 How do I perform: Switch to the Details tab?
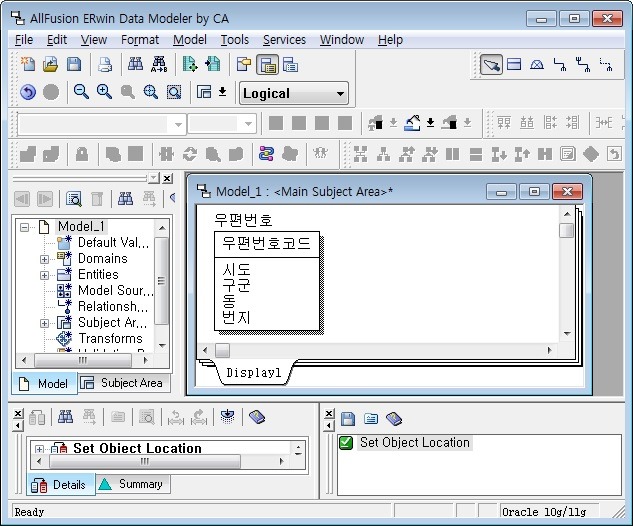tap(61, 484)
